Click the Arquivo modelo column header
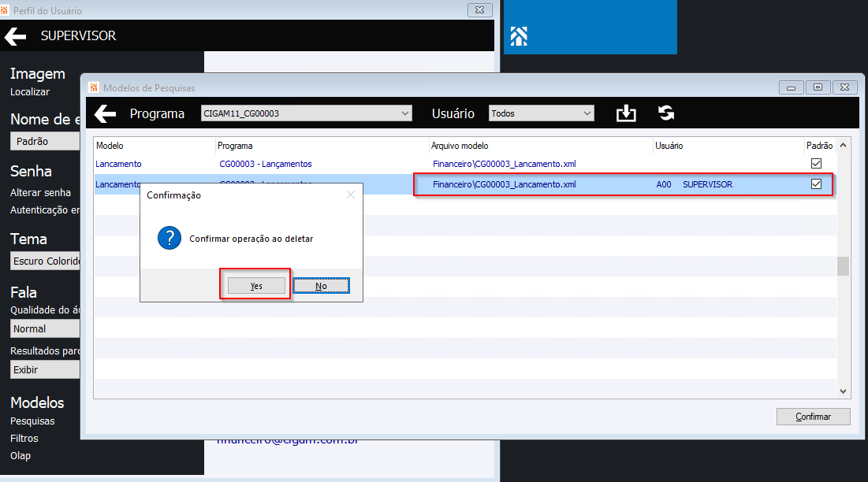 [x=460, y=146]
